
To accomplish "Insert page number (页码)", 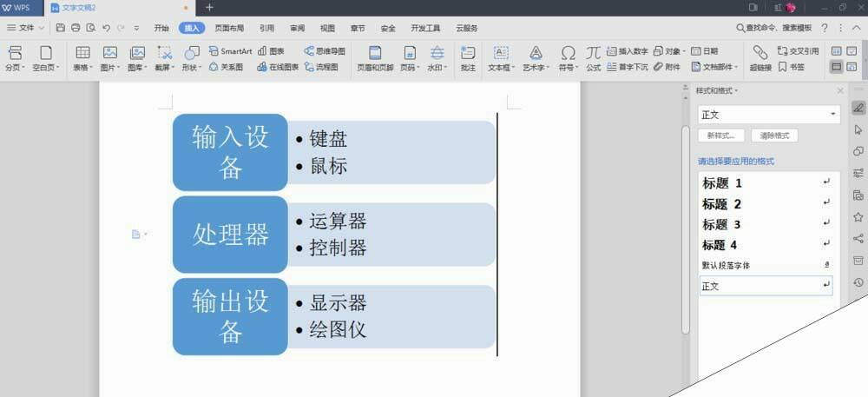I will coord(410,59).
